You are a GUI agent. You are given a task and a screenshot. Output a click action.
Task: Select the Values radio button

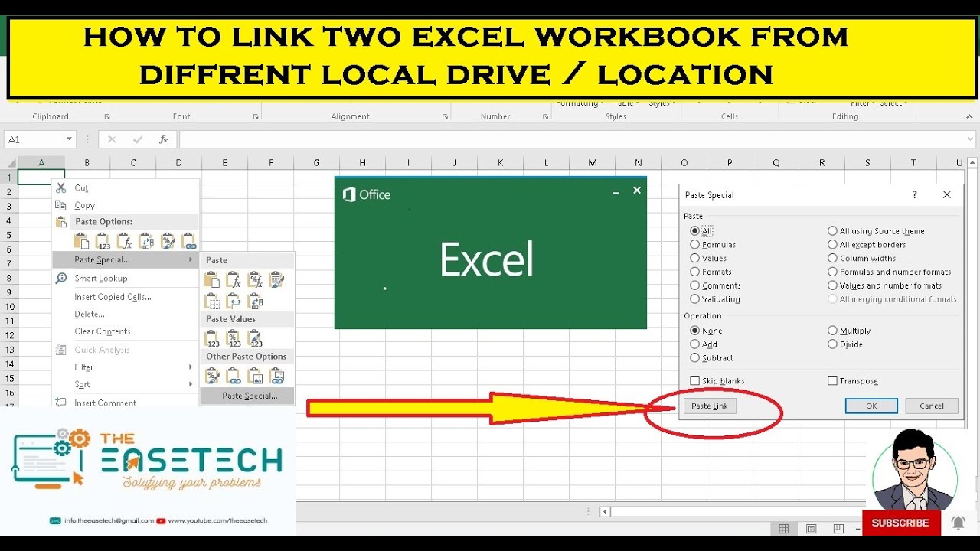694,258
